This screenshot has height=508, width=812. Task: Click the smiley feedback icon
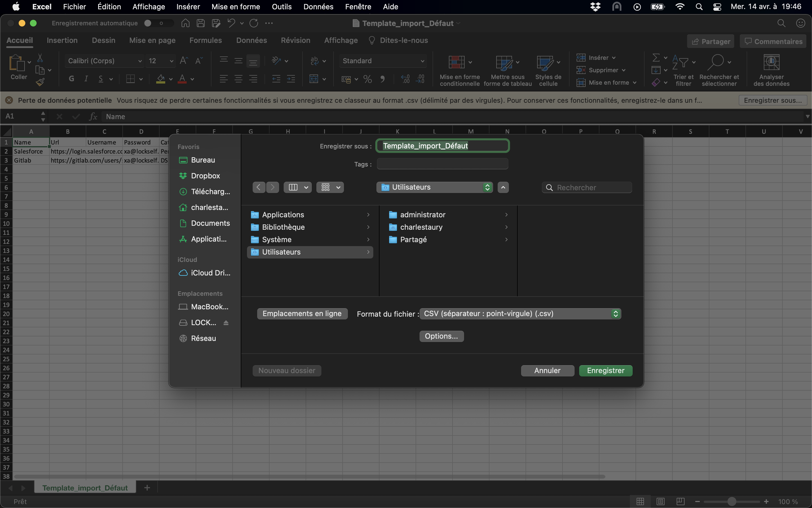pos(801,23)
